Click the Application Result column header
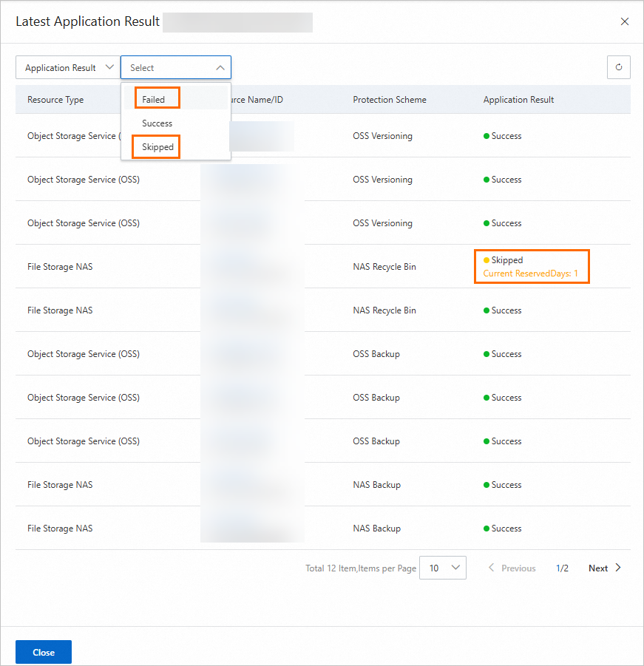Image resolution: width=644 pixels, height=666 pixels. (518, 99)
